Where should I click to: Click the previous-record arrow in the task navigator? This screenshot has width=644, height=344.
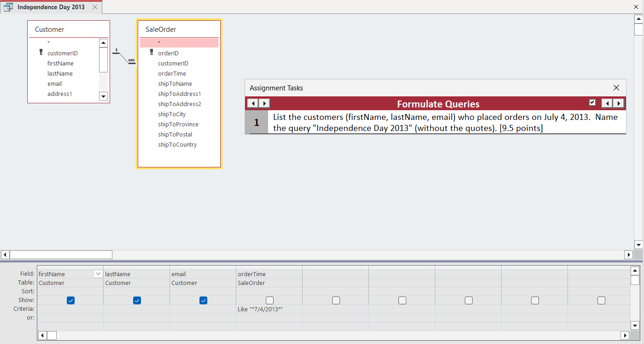[253, 103]
